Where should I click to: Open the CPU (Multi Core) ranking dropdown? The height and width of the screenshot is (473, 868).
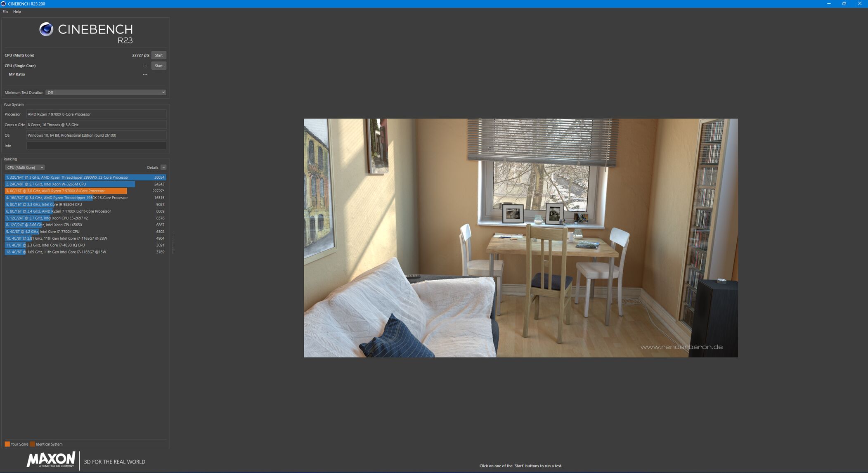click(x=25, y=168)
